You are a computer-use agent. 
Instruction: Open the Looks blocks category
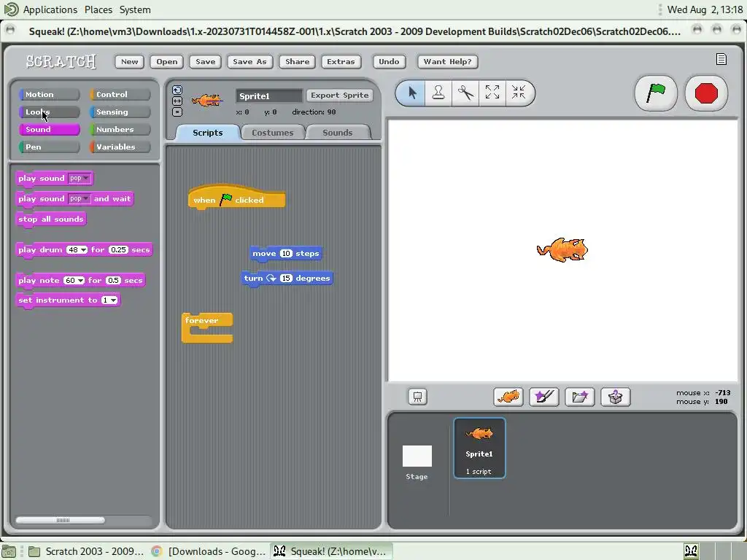[49, 112]
